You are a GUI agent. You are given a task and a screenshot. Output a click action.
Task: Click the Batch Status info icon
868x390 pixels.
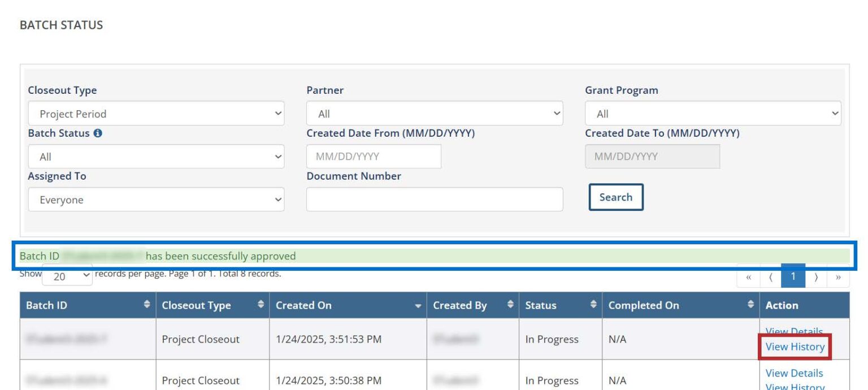98,133
